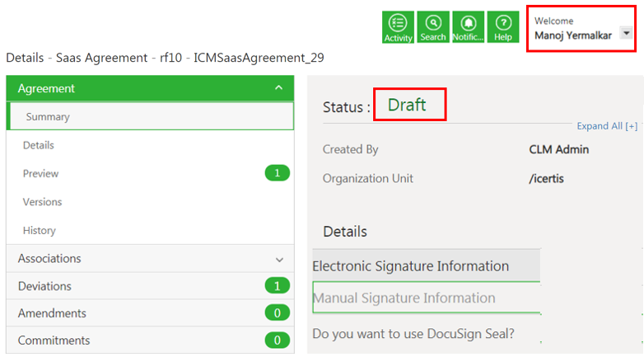Collapse the Agreement section
This screenshot has width=644, height=357.
(x=279, y=88)
